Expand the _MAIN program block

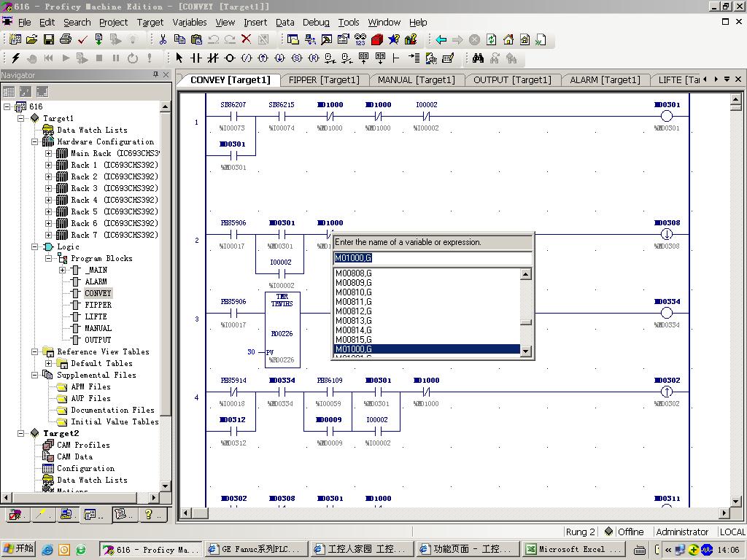click(62, 270)
